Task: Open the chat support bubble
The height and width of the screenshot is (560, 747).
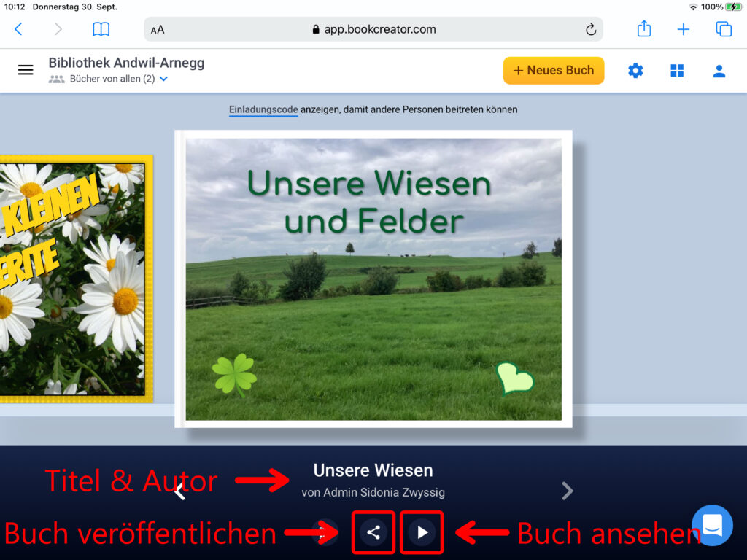Action: pyautogui.click(x=712, y=525)
